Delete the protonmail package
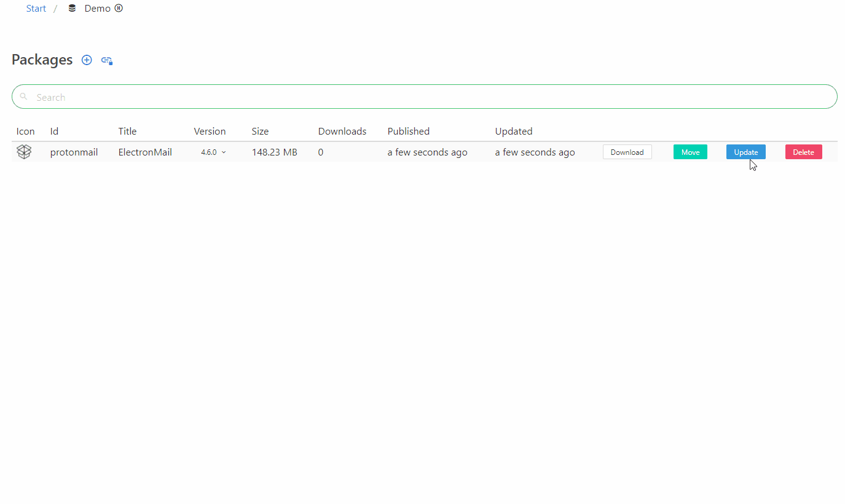This screenshot has width=845, height=504. pos(803,152)
